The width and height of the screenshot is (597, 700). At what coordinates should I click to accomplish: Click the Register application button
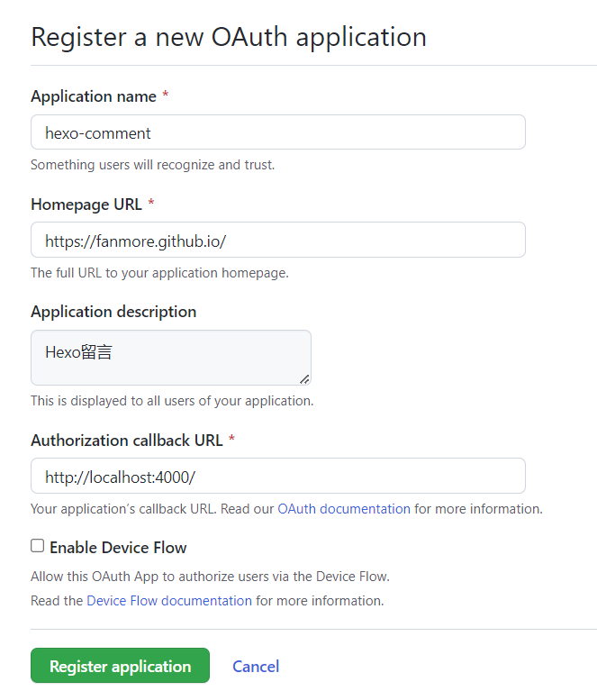(120, 666)
